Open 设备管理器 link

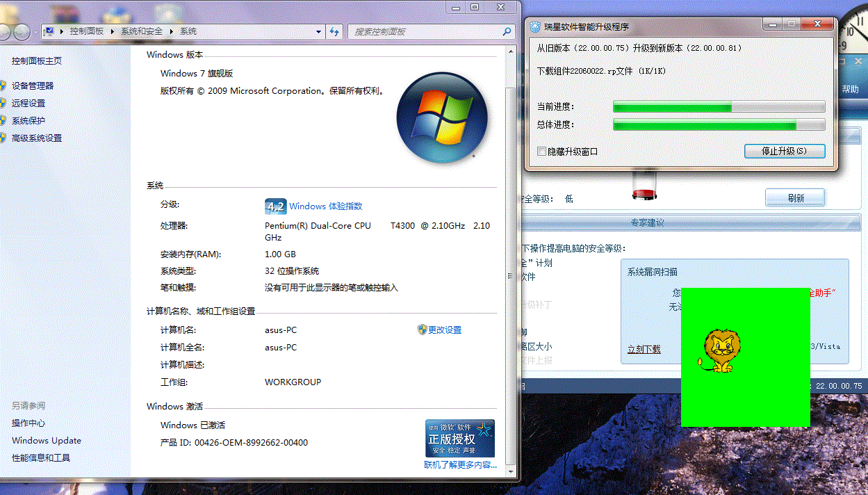coord(33,86)
